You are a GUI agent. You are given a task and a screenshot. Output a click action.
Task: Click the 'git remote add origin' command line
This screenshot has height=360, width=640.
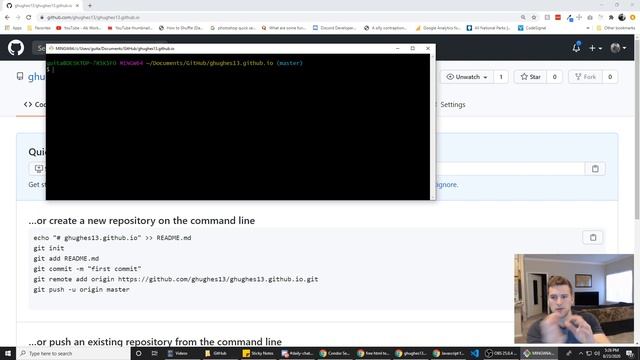(176, 279)
